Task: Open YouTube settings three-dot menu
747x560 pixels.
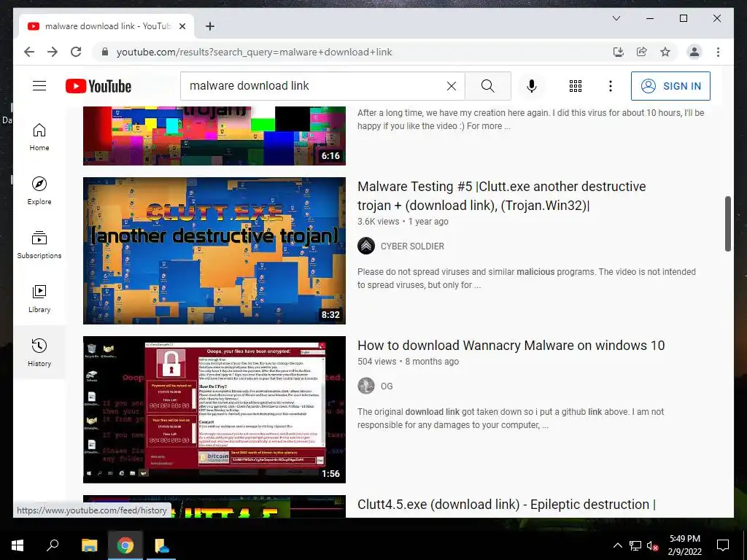Action: pyautogui.click(x=611, y=86)
